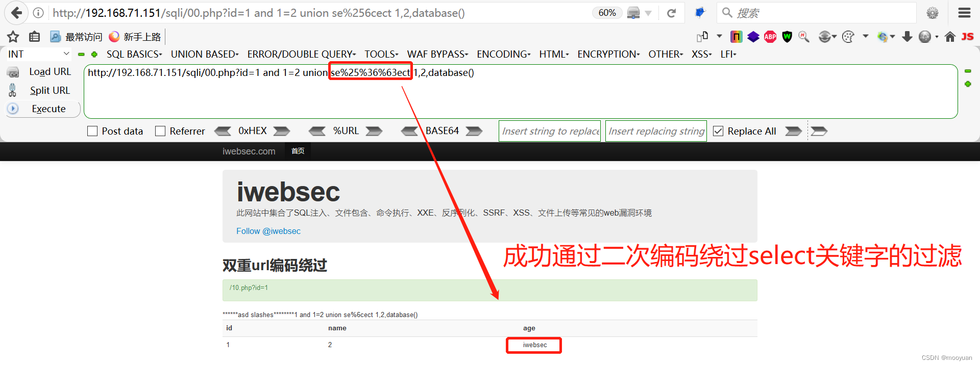
Task: Click the replace arrow after Replace All
Action: pos(793,131)
